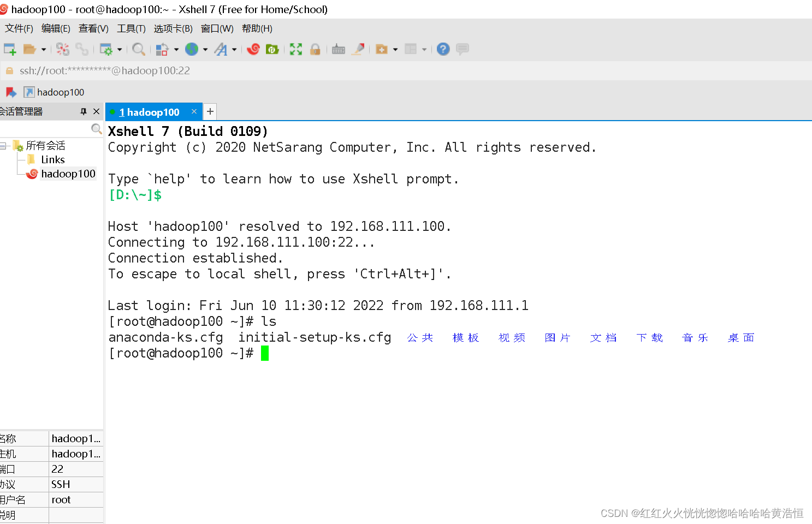This screenshot has width=812, height=524.
Task: Click the Disconnect toolbar icon
Action: [x=63, y=49]
